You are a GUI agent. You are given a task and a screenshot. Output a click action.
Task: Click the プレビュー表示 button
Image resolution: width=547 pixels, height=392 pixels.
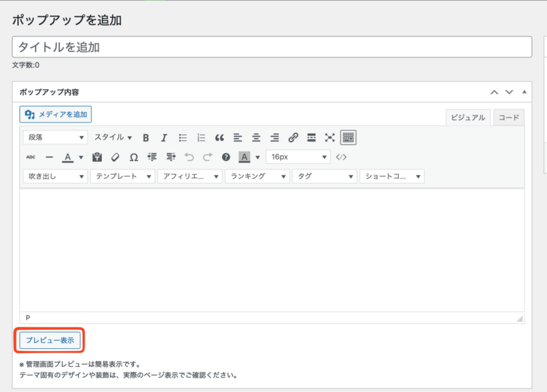(x=51, y=339)
